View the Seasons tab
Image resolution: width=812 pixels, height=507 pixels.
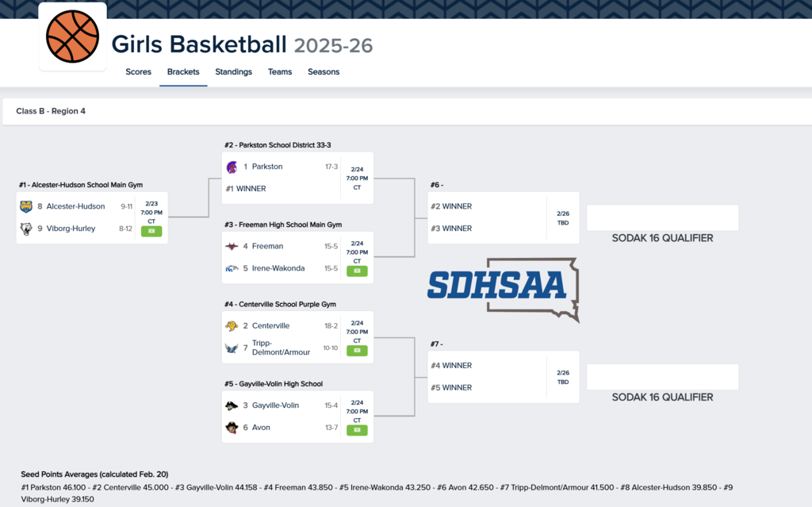point(323,71)
